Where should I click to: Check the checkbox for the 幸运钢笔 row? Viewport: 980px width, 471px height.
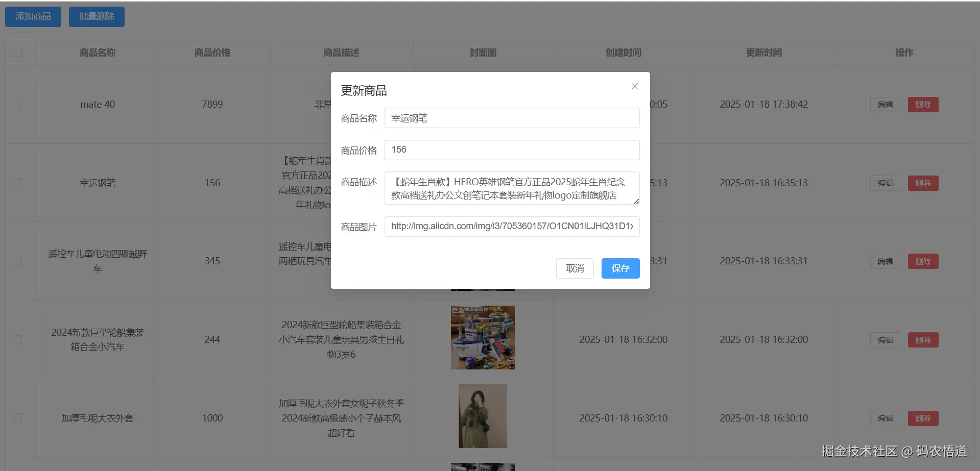click(x=17, y=183)
